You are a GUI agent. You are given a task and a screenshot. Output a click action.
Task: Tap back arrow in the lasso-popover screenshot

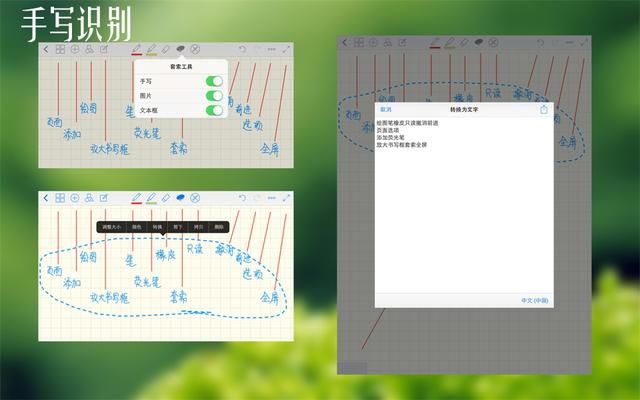tap(46, 49)
